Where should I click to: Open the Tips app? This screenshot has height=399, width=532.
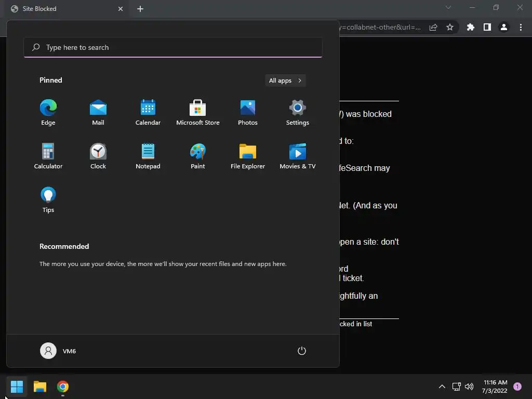[x=48, y=200]
